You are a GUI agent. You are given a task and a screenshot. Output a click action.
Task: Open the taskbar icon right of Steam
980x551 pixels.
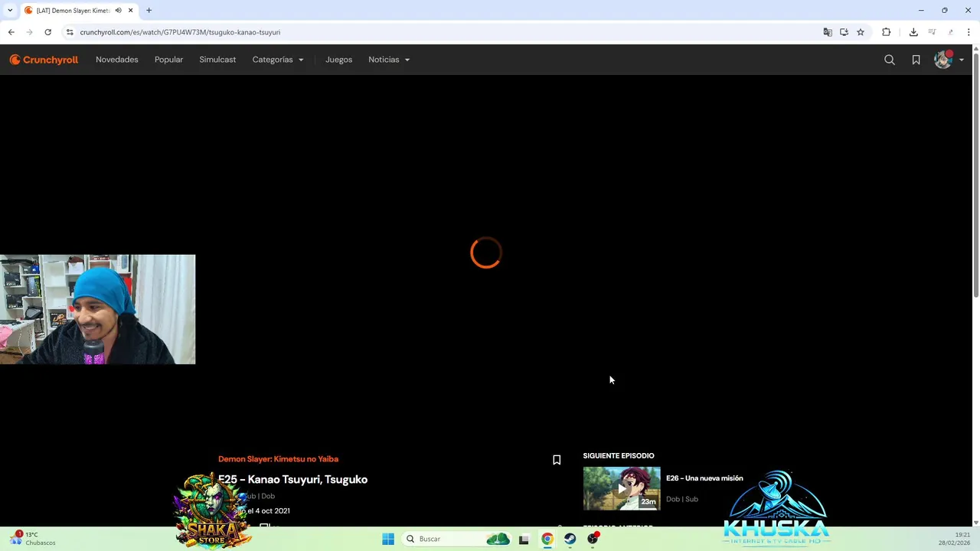[593, 539]
